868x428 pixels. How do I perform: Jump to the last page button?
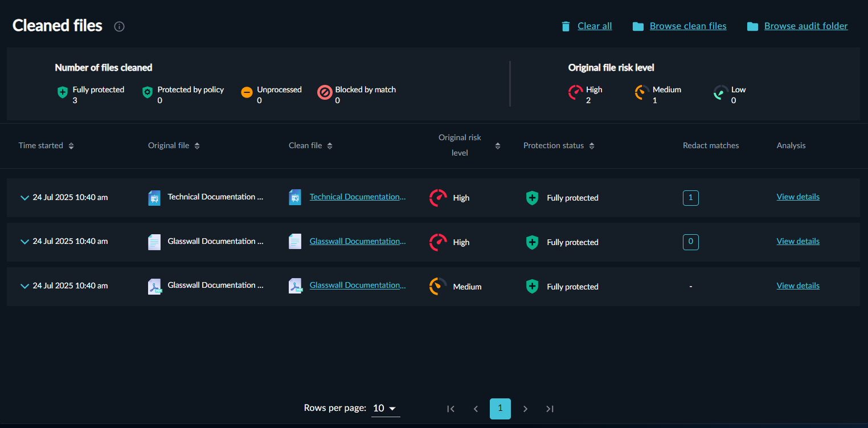[550, 409]
